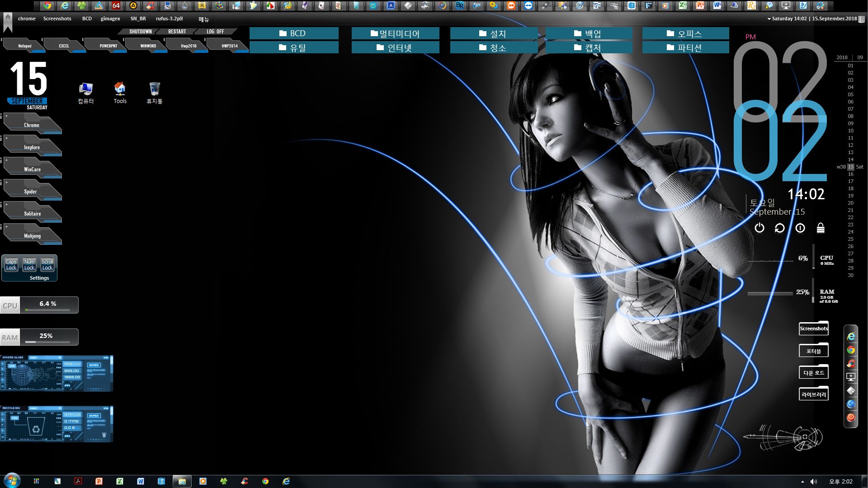Toggle the Caps Lock indicator
868x488 pixels.
pyautogui.click(x=11, y=265)
